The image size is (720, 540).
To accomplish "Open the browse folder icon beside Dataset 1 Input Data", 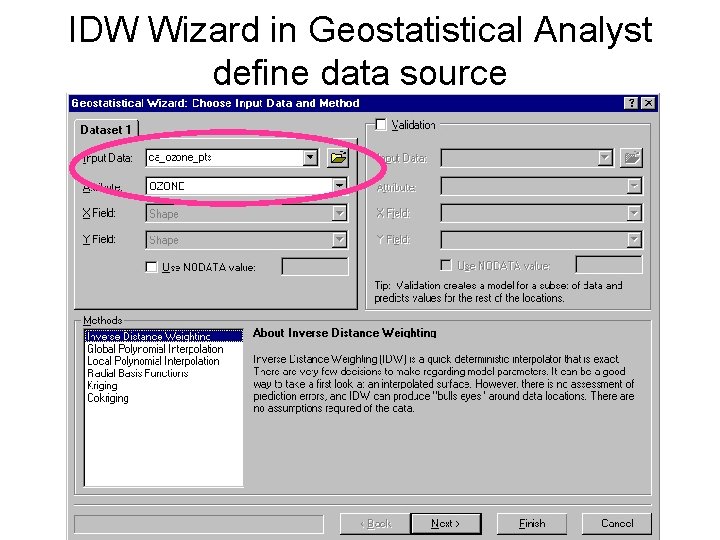I will [338, 158].
